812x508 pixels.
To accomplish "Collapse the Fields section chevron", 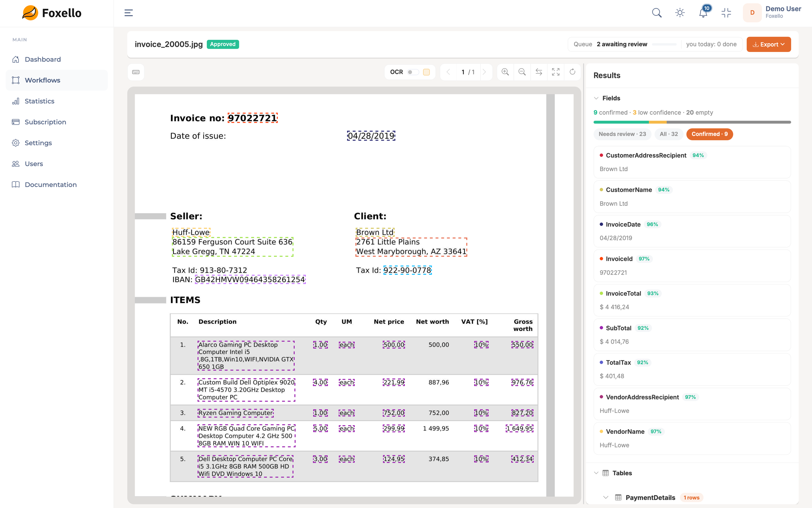I will tap(596, 98).
